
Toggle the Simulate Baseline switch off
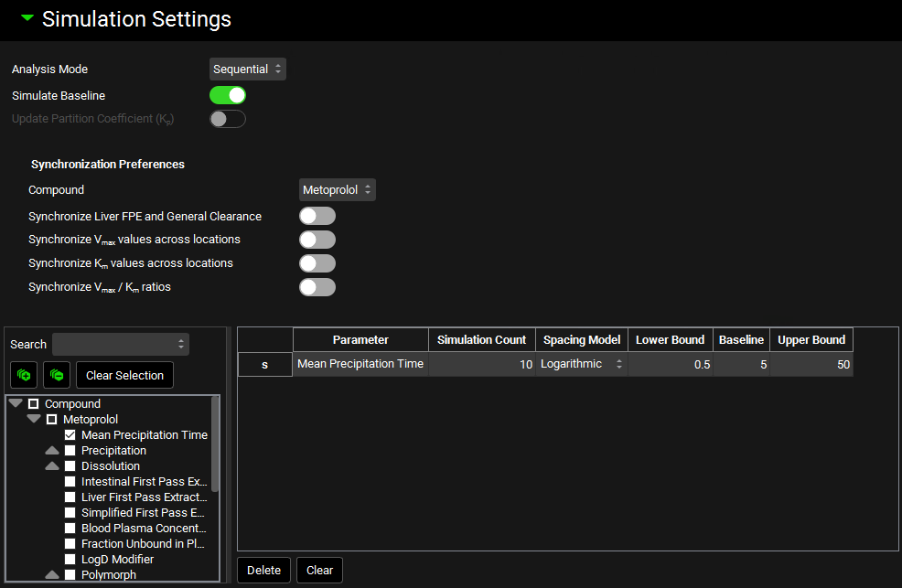click(228, 95)
